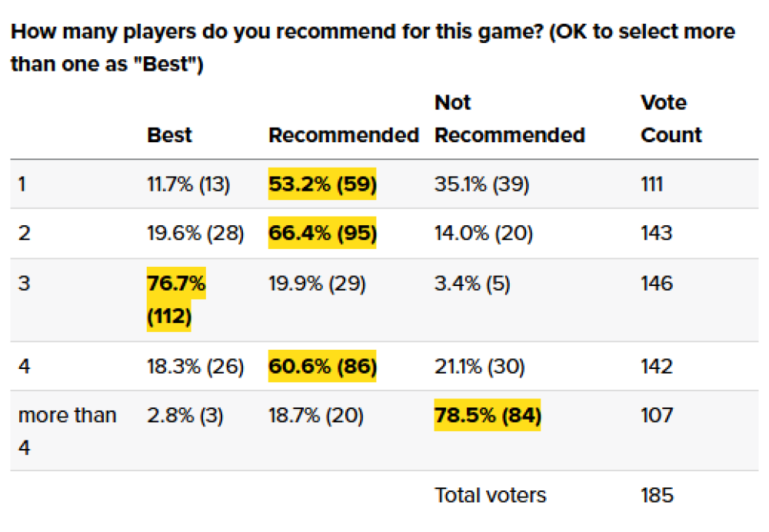The image size is (769, 532).
Task: Select the 3.4% (5) Not Recommended cell
Action: click(474, 284)
